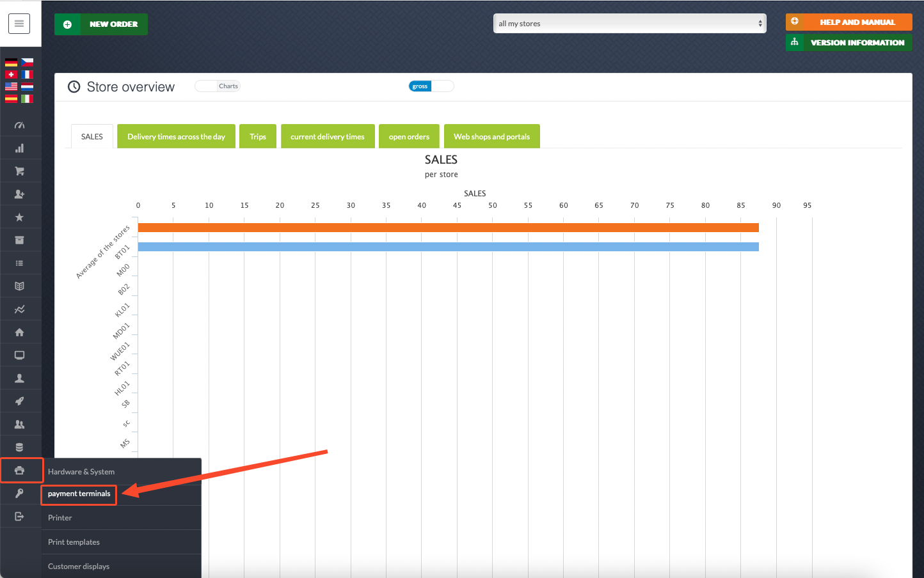Click the logout exit sidebar icon
Image resolution: width=924 pixels, height=578 pixels.
20,517
